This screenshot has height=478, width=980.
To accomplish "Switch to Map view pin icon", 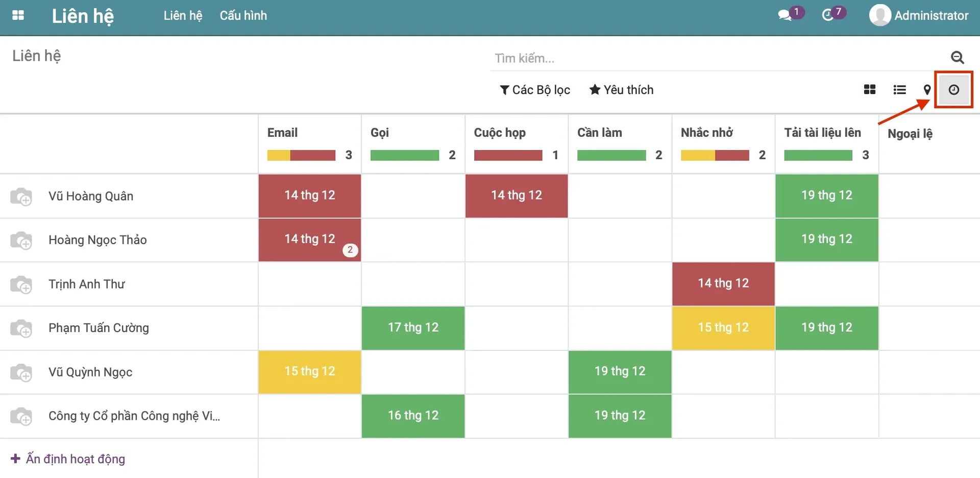I will click(x=927, y=90).
